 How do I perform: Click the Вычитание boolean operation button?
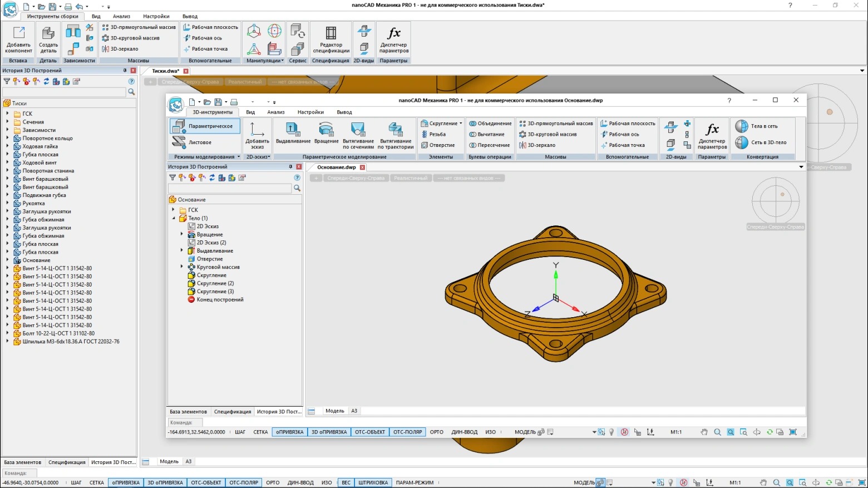click(486, 134)
